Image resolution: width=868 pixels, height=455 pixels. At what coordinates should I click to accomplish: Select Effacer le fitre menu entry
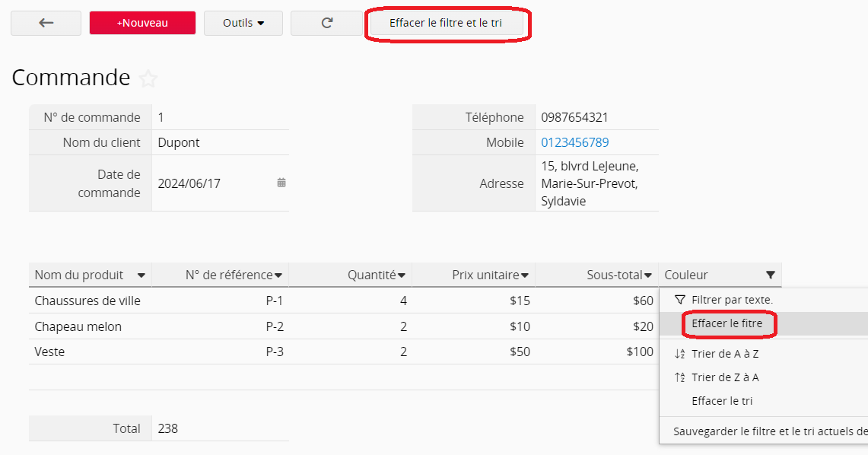763,324
